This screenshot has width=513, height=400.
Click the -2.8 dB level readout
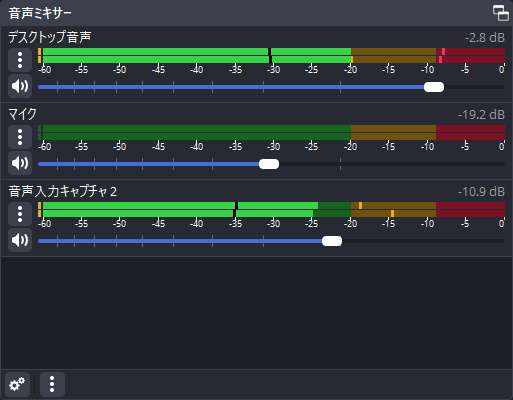tap(485, 38)
